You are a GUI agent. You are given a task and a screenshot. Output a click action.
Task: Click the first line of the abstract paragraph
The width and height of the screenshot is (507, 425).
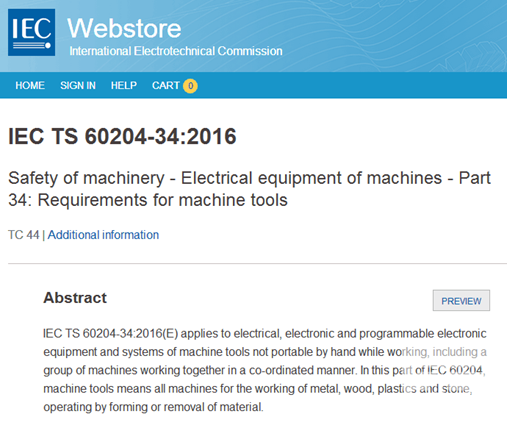pos(265,334)
